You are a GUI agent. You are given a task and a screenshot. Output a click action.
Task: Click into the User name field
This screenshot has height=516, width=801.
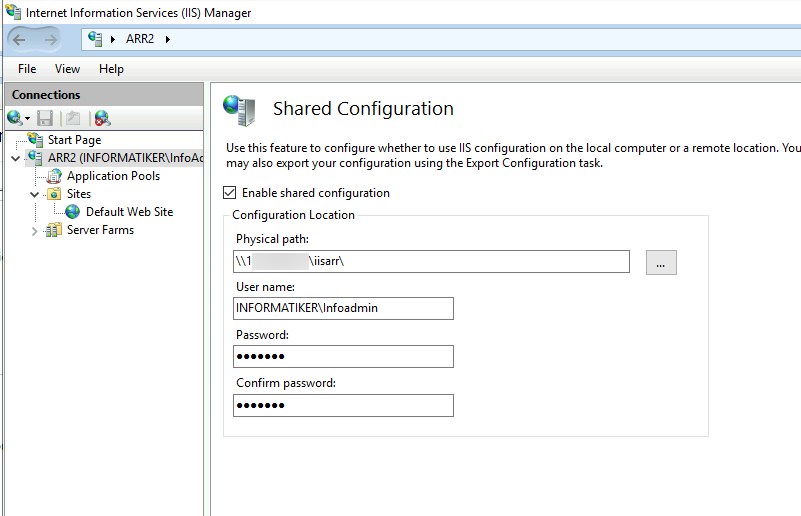pyautogui.click(x=343, y=309)
